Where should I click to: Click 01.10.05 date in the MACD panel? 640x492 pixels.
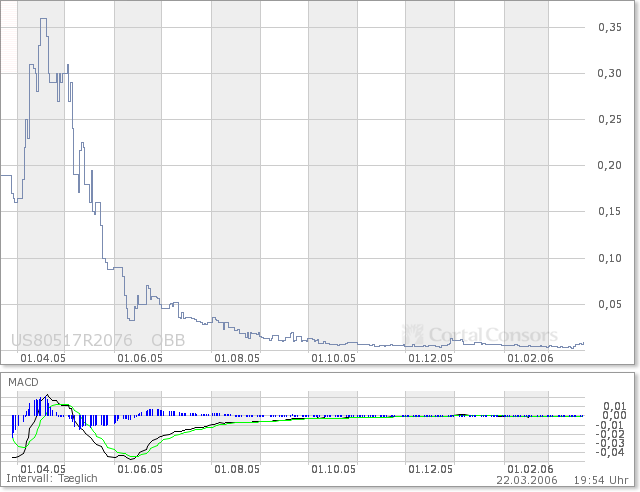point(334,467)
